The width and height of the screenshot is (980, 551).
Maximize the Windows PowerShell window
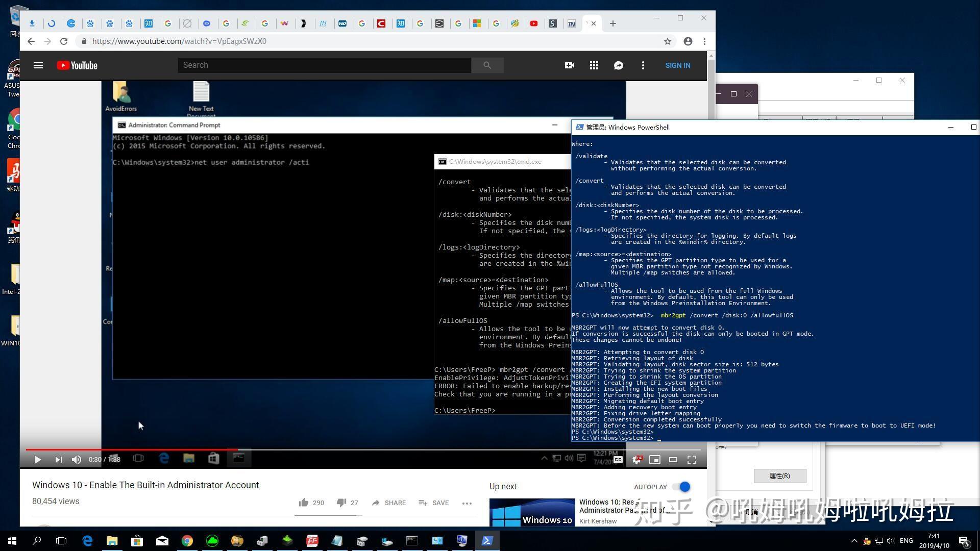pos(973,127)
